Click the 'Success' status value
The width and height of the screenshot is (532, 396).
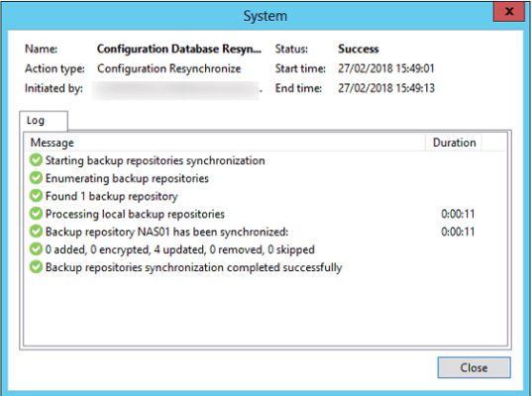[x=359, y=49]
